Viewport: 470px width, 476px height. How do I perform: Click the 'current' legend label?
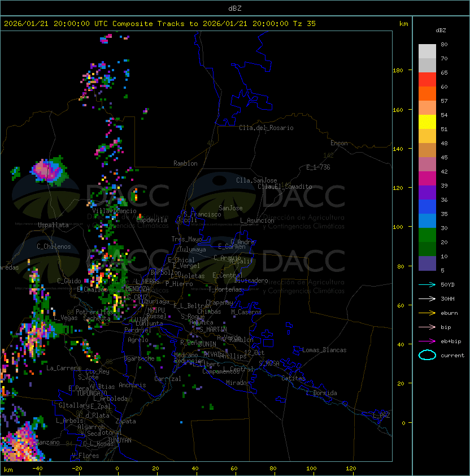tap(452, 356)
